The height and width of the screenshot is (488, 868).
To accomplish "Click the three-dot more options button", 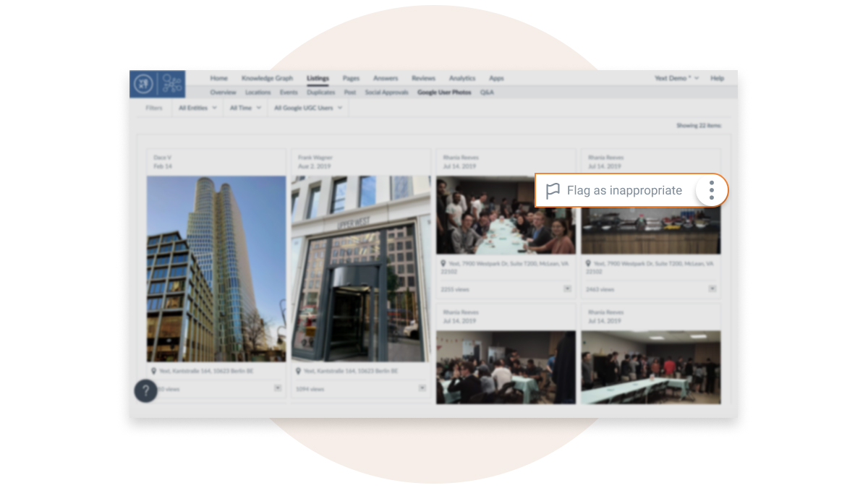I will (712, 190).
